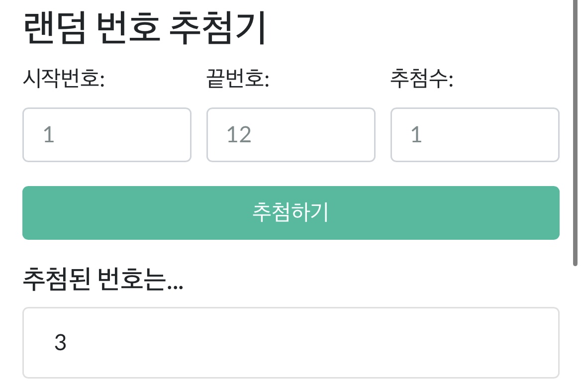
Task: Click inside the field below 시작번호
Action: coord(106,135)
